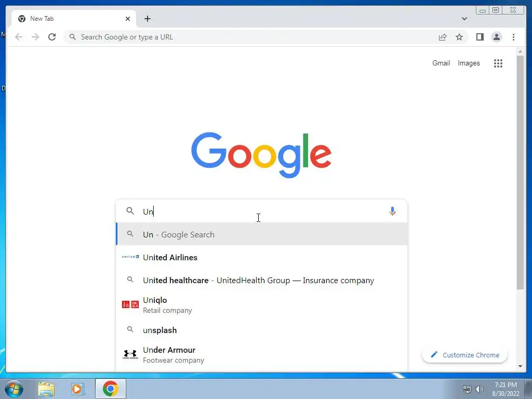Expand the tab search chevron
This screenshot has width=532, height=399.
point(464,19)
